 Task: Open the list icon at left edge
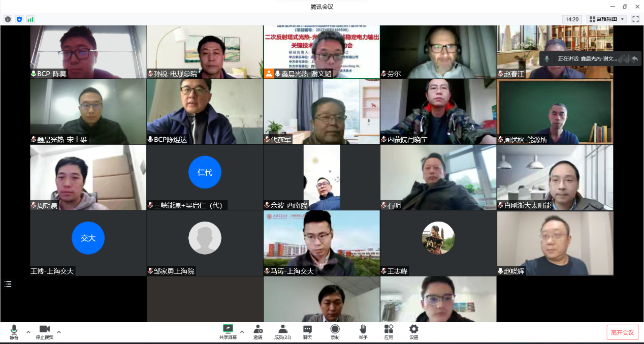pyautogui.click(x=8, y=284)
